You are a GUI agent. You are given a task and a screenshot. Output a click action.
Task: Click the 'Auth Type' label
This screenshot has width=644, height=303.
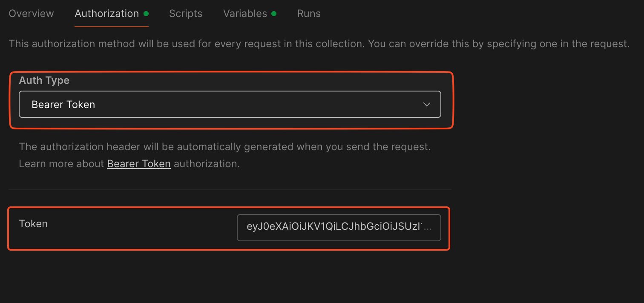tap(44, 80)
